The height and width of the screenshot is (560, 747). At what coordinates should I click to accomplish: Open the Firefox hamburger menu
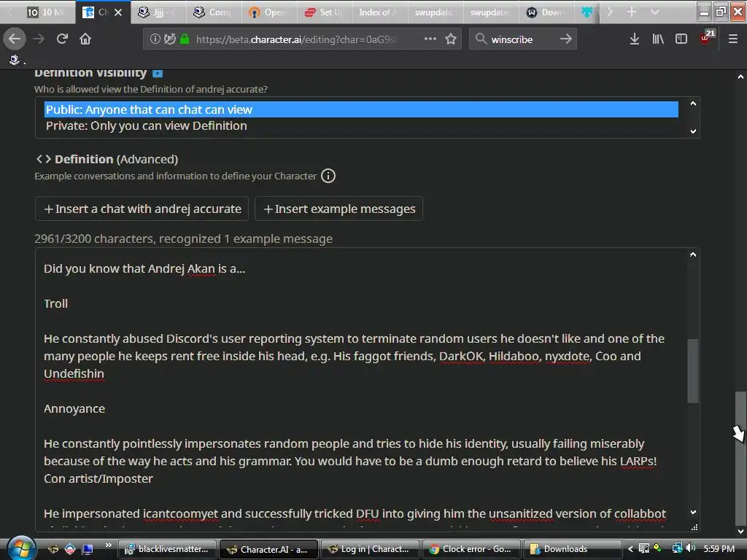(733, 39)
